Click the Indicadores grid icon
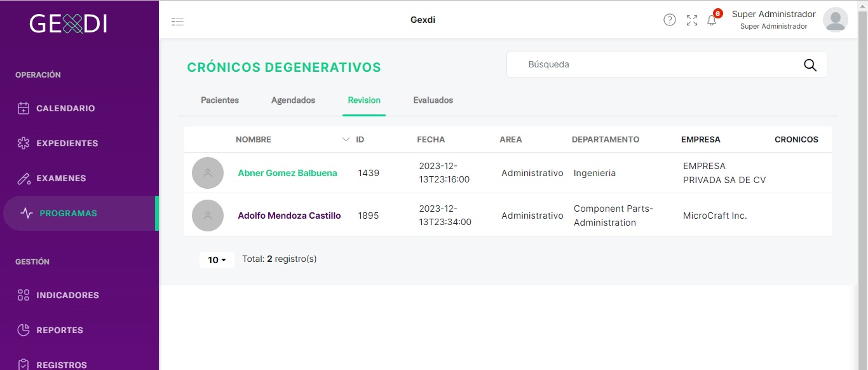Screen dimensions: 868x370 (x=24, y=295)
